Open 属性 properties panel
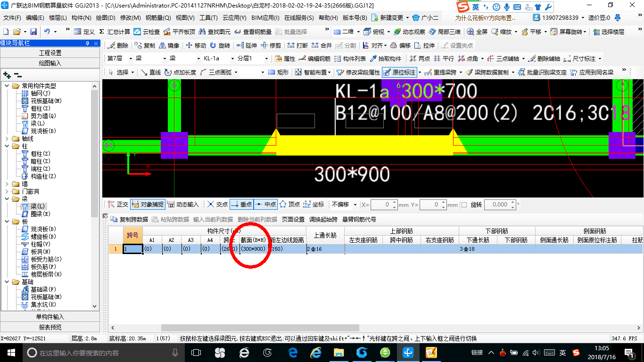The height and width of the screenshot is (362, 644). pyautogui.click(x=285, y=59)
